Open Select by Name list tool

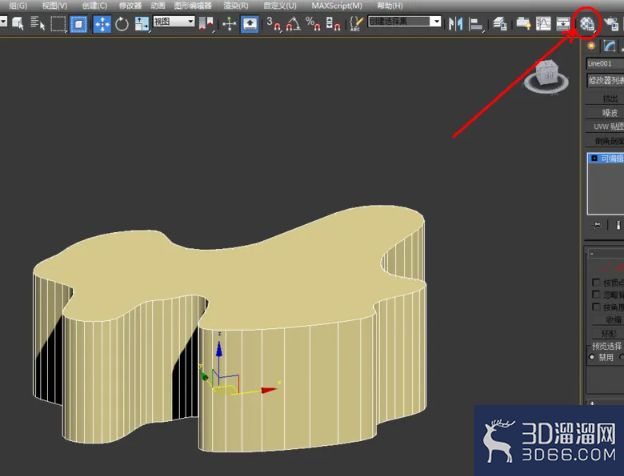[x=38, y=24]
